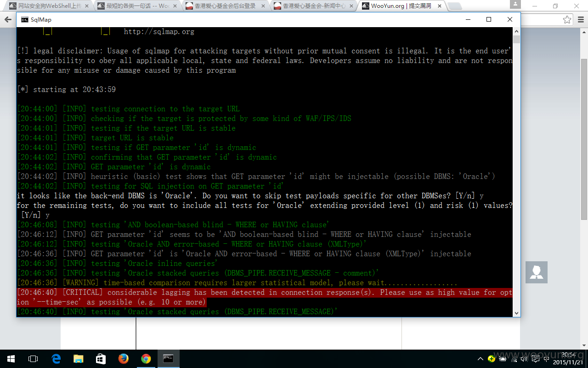Click the SqlMap vertical scrollbar thumb
588x368 pixels.
516,39
